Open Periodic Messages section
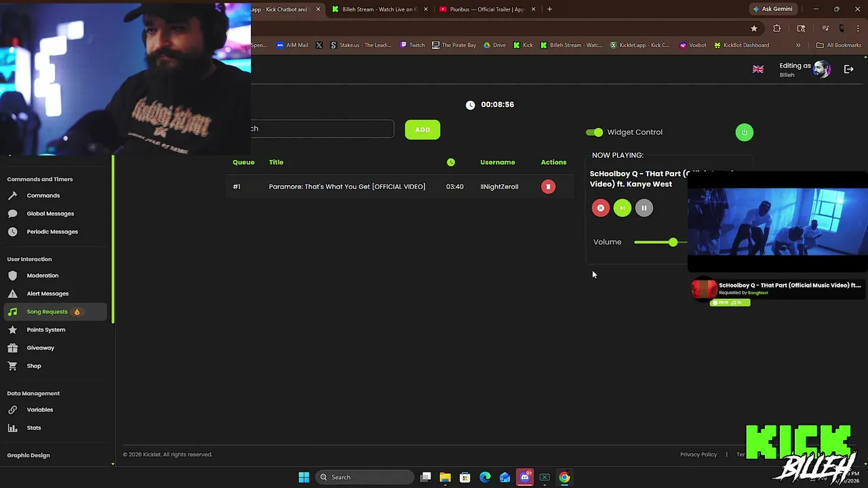868x488 pixels. (52, 232)
